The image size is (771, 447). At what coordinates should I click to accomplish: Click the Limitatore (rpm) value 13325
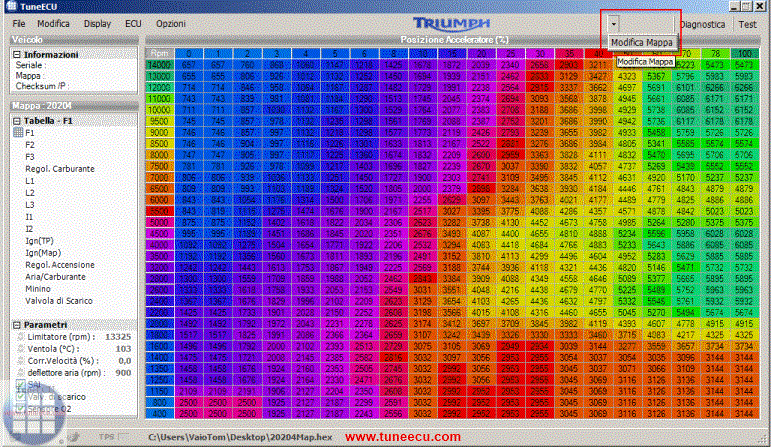pyautogui.click(x=118, y=337)
